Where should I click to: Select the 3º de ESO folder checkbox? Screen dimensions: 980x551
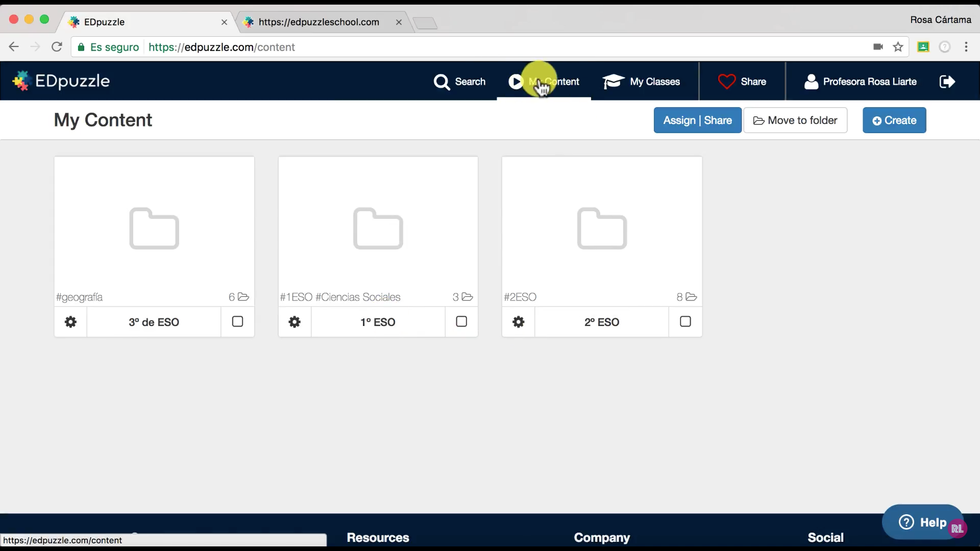click(237, 321)
